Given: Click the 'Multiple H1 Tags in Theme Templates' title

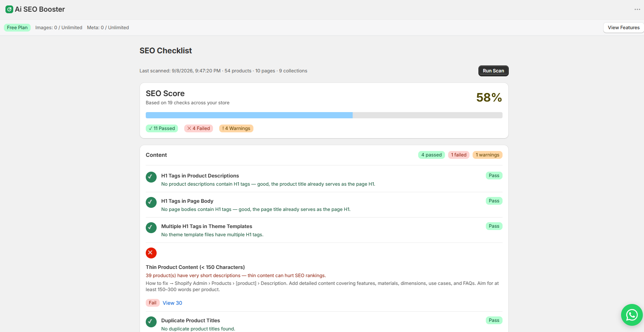Looking at the screenshot, I should pos(207,227).
